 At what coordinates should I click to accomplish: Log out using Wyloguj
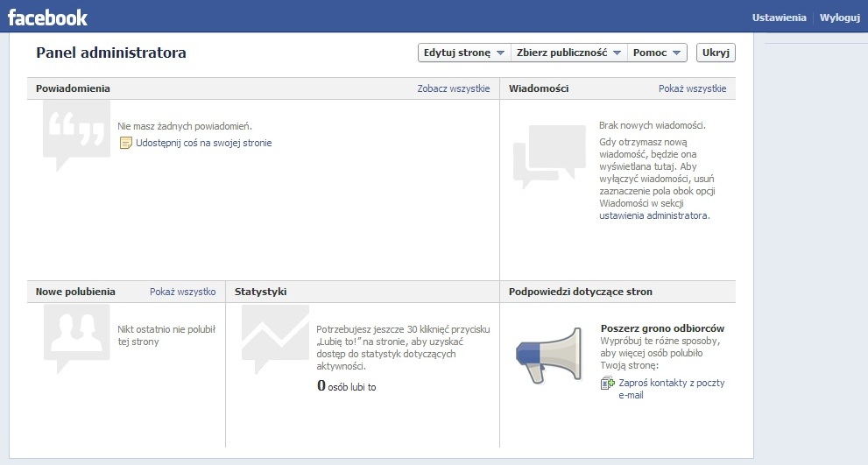click(839, 18)
